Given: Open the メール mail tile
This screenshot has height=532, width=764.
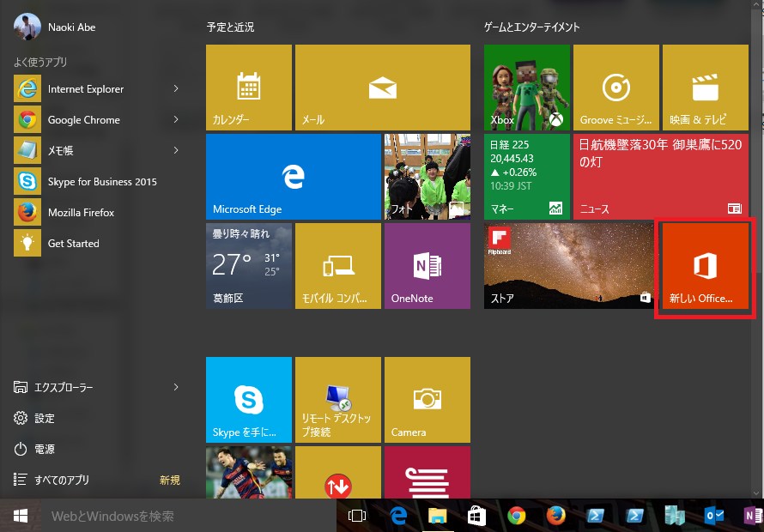Looking at the screenshot, I should [383, 88].
